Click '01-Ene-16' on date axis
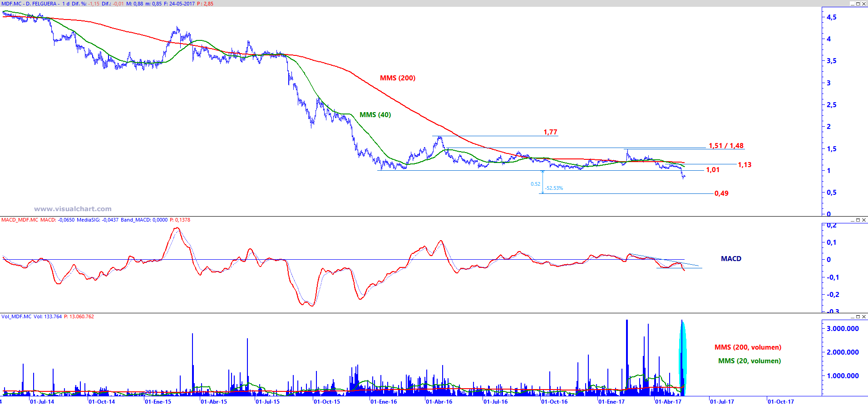Viewport: 868px width, 405px height. tap(384, 401)
